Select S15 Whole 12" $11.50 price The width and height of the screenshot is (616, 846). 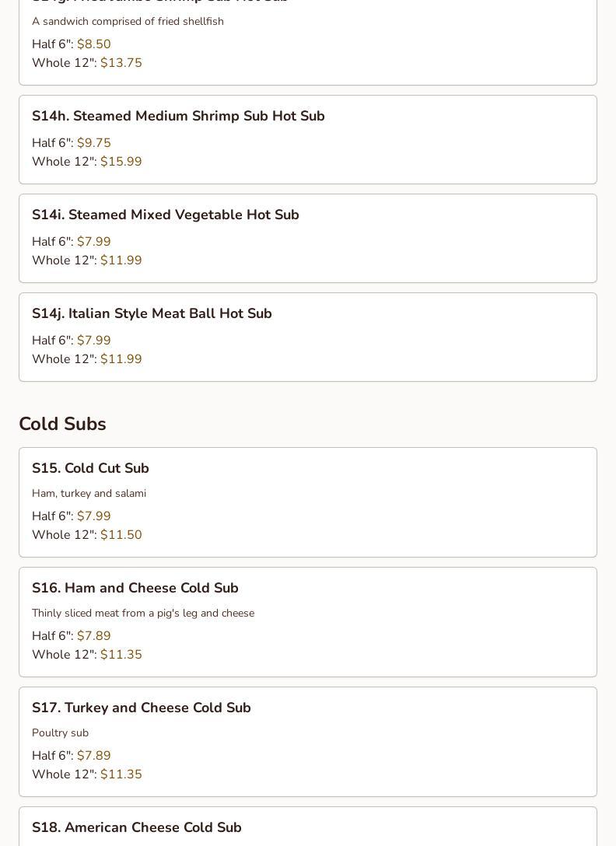(x=121, y=535)
